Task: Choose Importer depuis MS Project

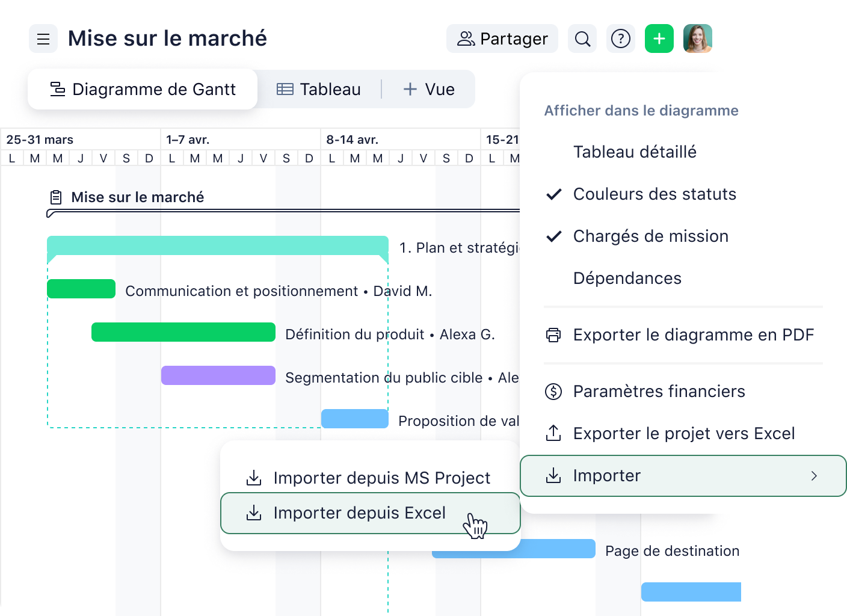Action: tap(381, 478)
